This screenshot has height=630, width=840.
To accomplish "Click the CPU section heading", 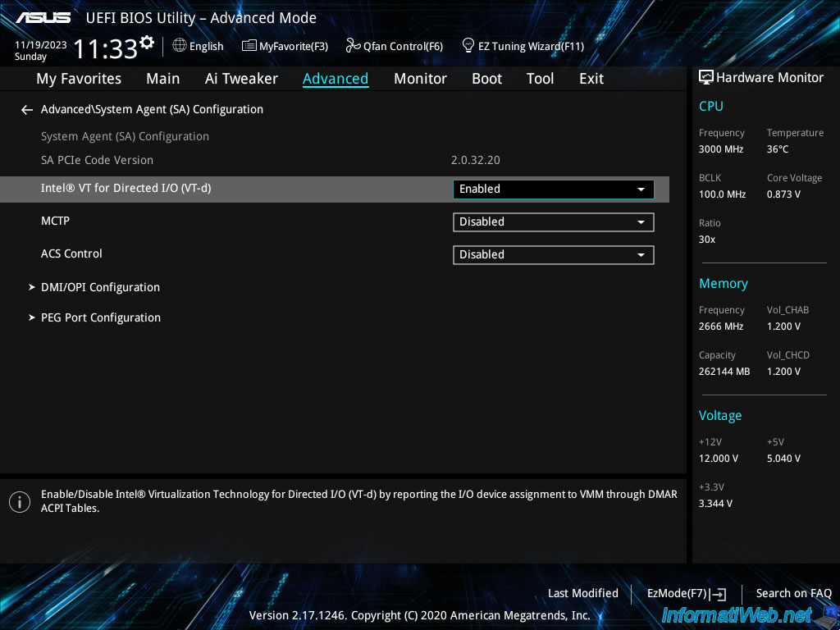I will click(x=711, y=106).
